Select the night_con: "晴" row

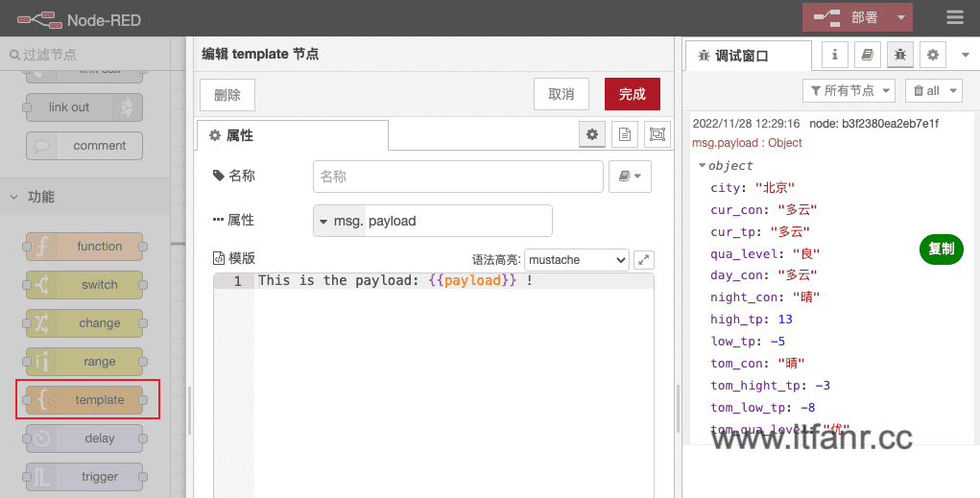click(x=765, y=297)
